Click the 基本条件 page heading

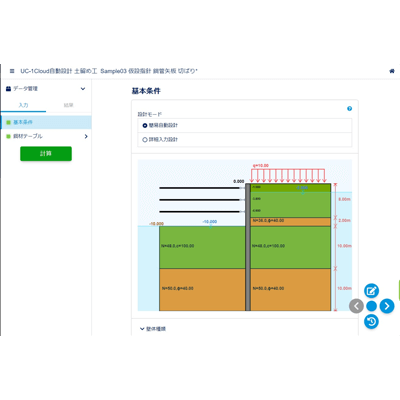(146, 91)
